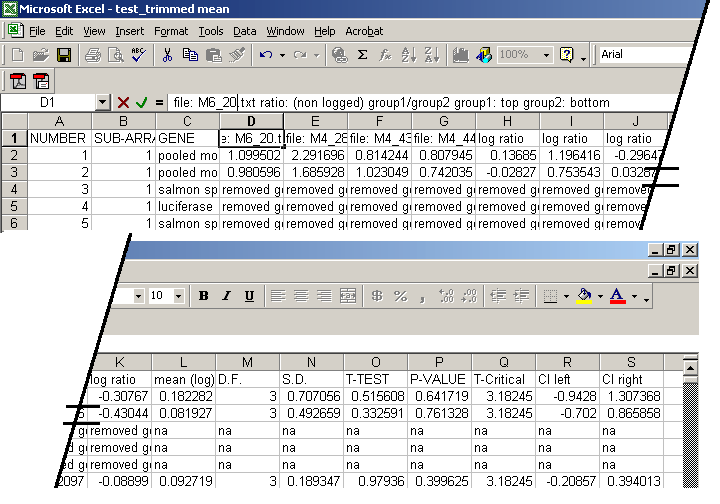
Task: Click the Drawing toolbar icon
Action: [x=484, y=55]
